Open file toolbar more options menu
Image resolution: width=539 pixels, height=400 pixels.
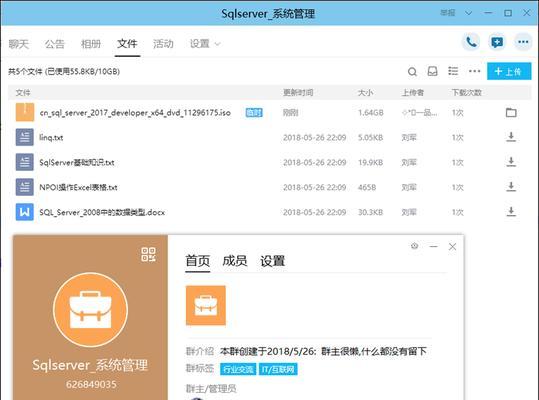[x=474, y=71]
